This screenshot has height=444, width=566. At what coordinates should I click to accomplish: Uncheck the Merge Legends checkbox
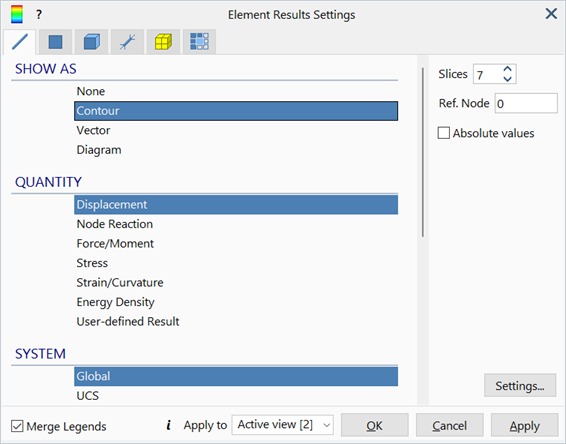(x=17, y=426)
